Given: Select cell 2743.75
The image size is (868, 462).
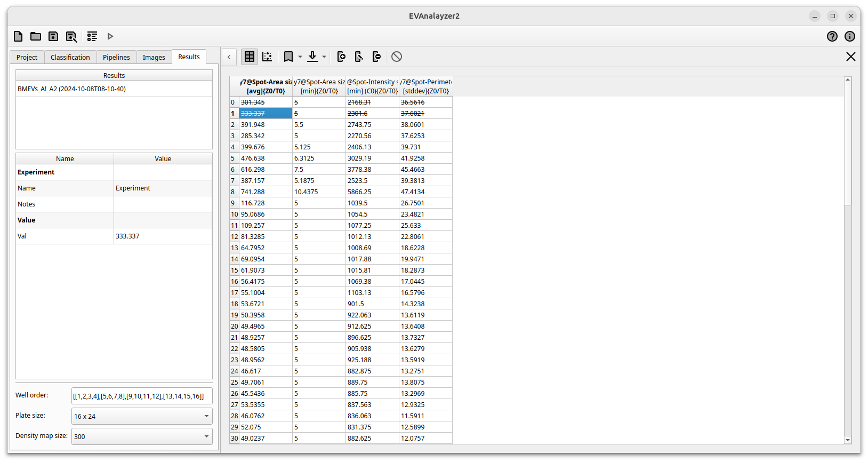Looking at the screenshot, I should pyautogui.click(x=373, y=125).
